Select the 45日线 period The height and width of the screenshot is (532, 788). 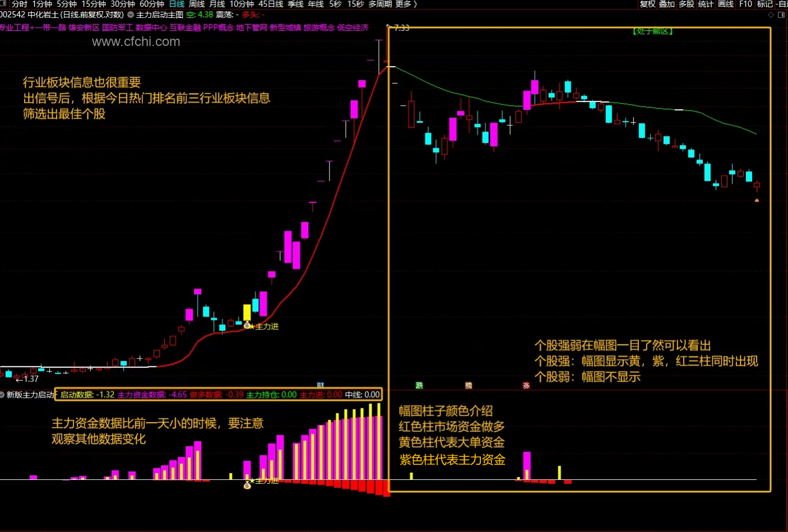pos(271,4)
